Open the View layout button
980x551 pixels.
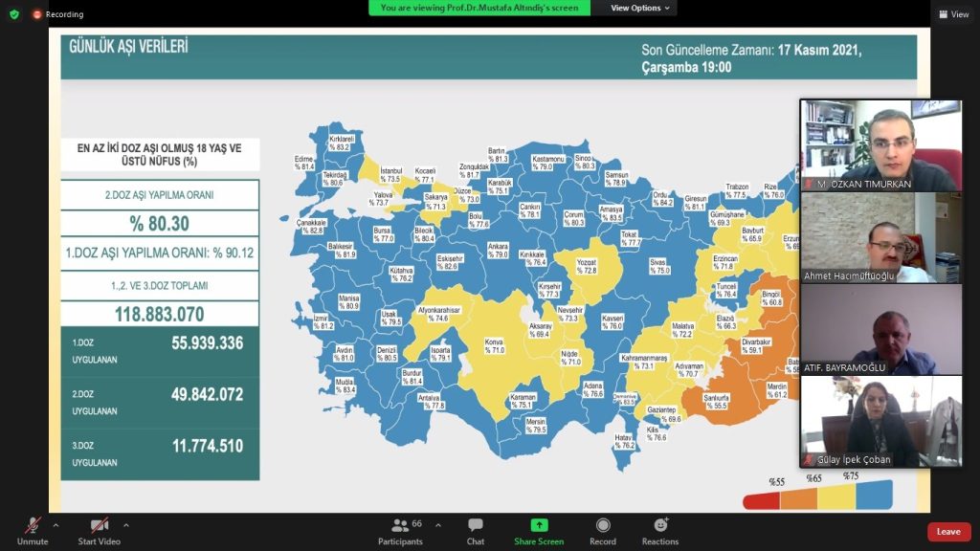coord(954,14)
